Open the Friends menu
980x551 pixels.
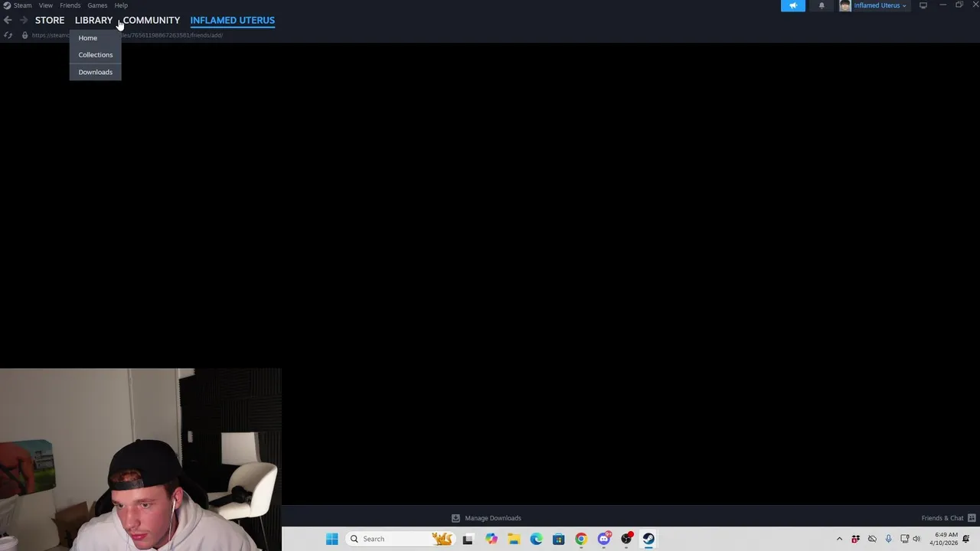pos(70,5)
